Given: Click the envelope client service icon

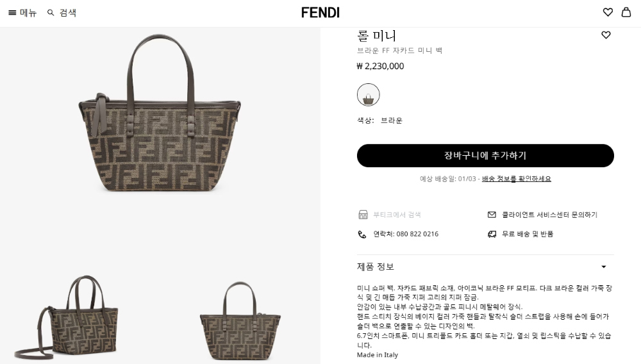Looking at the screenshot, I should click(492, 215).
